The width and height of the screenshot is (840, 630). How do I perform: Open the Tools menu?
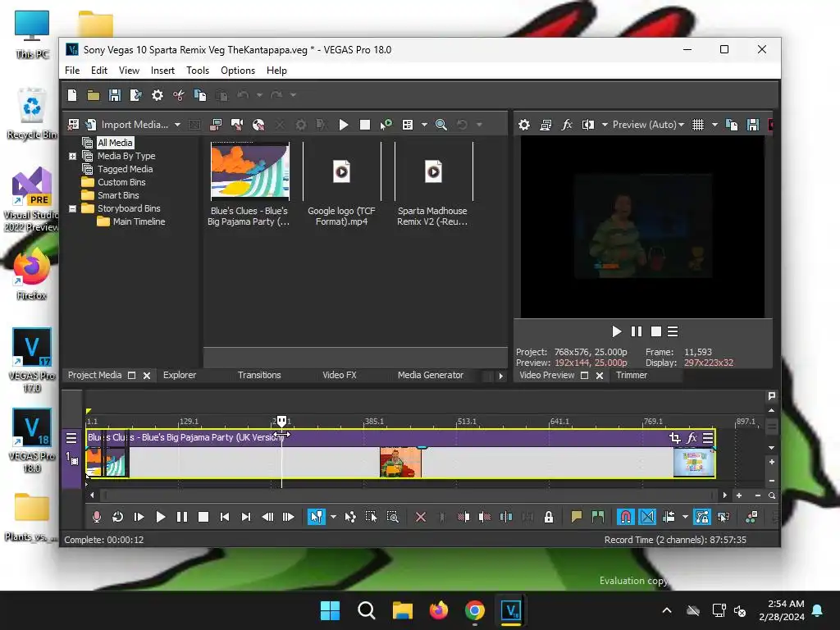pos(198,71)
